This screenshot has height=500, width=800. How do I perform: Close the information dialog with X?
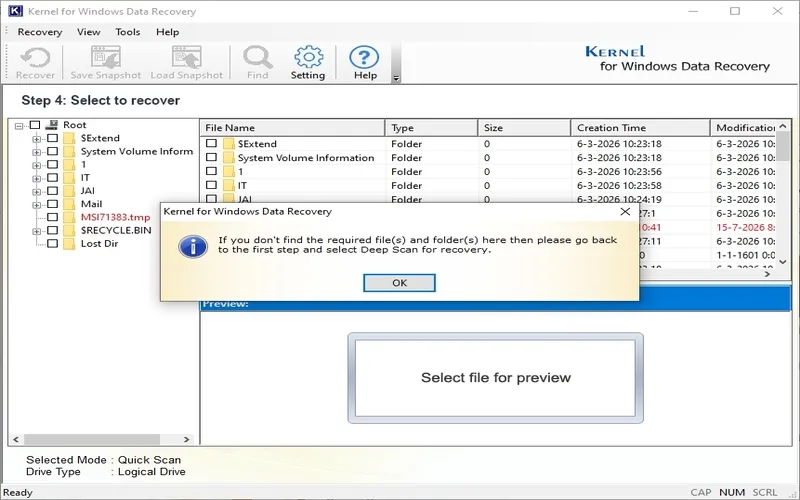coord(625,211)
